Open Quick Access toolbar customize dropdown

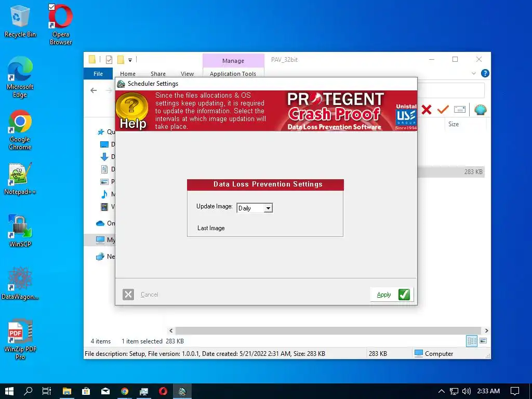(130, 60)
